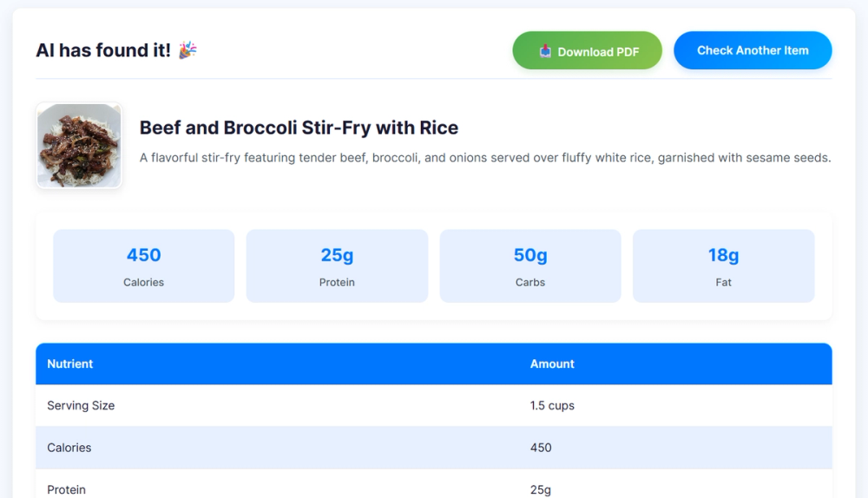This screenshot has height=498, width=868.
Task: Open the beef stir-fry food thumbnail
Action: pyautogui.click(x=79, y=145)
